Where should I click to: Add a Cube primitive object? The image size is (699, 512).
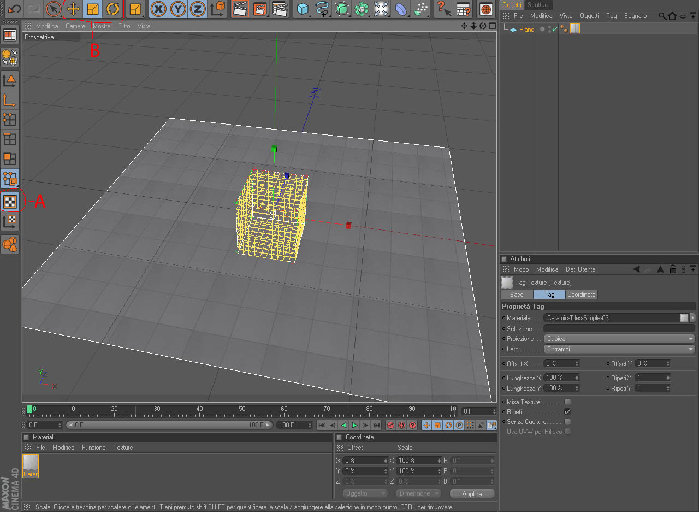click(x=303, y=8)
